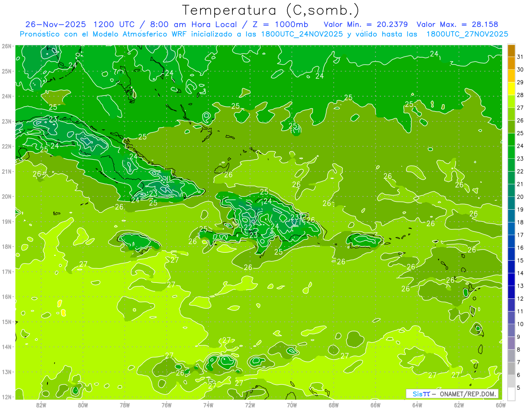Click the 12N latitude axis label
The width and height of the screenshot is (532, 411).
click(7, 397)
